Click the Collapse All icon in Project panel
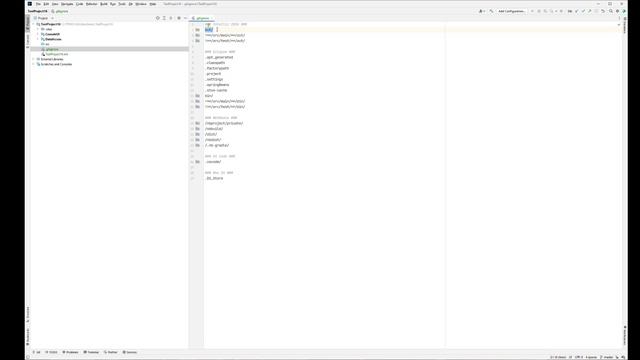The image size is (640, 360). tap(171, 18)
